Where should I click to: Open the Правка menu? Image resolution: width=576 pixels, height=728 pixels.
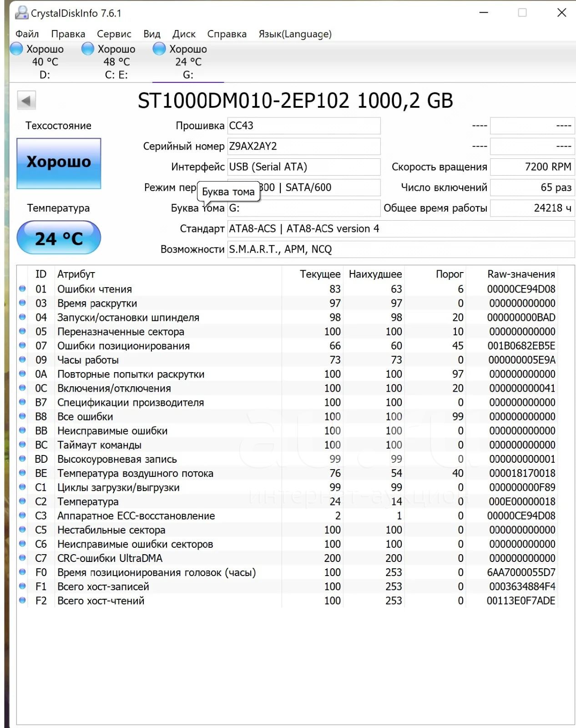click(x=68, y=34)
